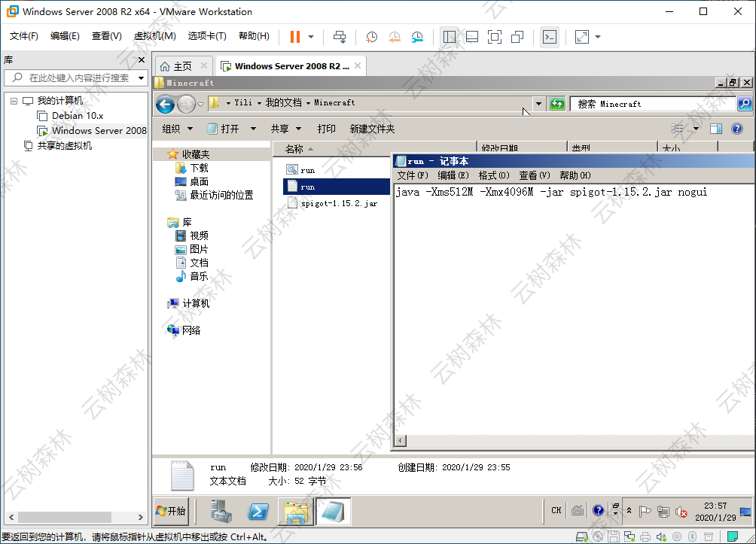Click the 搜索 Minecraft search box
This screenshot has height=544, width=756.
point(653,104)
